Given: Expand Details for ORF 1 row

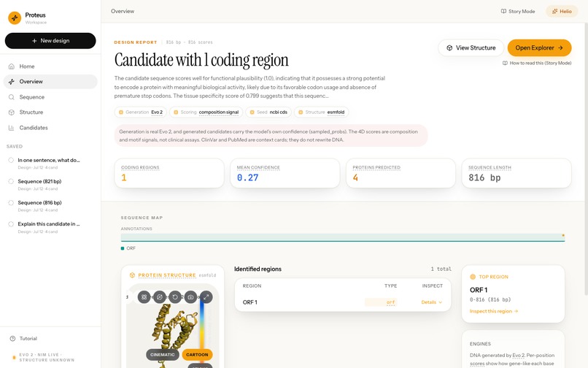Looking at the screenshot, I should coord(432,302).
